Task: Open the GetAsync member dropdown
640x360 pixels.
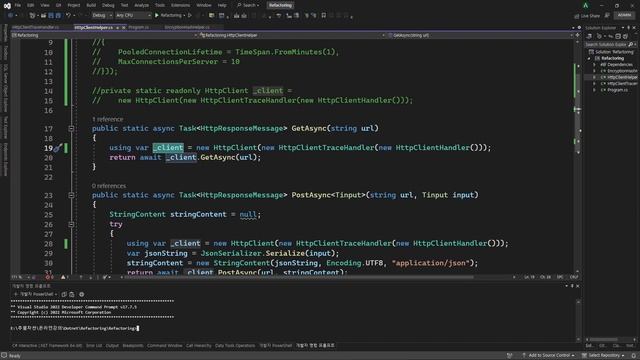Action: (x=480, y=36)
